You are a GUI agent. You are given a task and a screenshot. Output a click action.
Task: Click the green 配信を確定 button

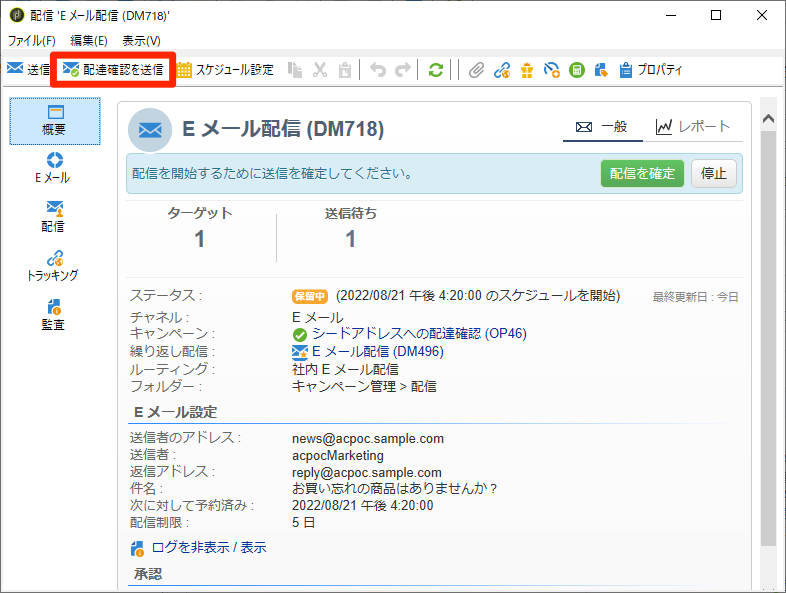pos(642,173)
